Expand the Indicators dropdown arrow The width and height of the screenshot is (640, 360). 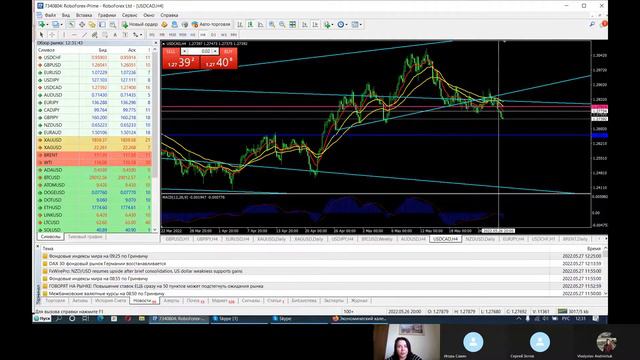333,24
